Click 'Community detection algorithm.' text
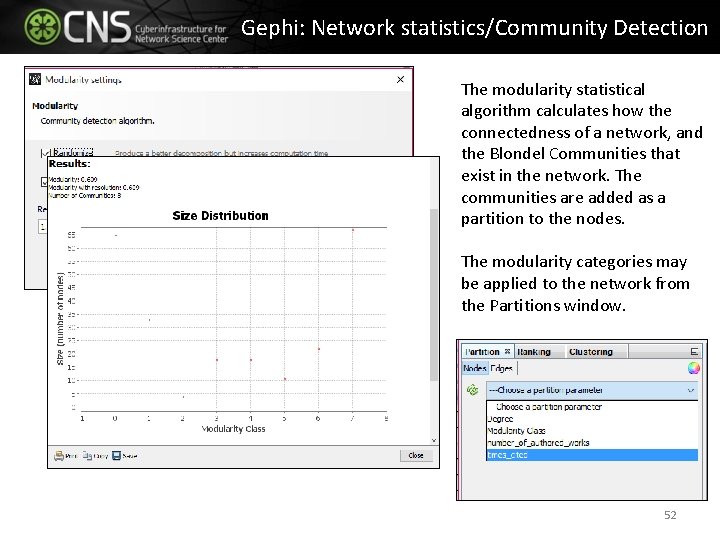Image resolution: width=720 pixels, height=540 pixels. (97, 121)
